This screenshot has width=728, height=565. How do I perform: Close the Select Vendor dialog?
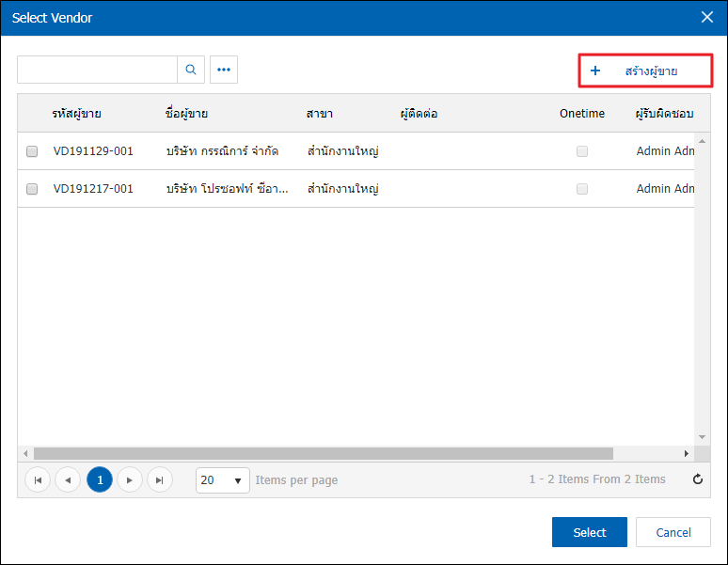[x=707, y=17]
